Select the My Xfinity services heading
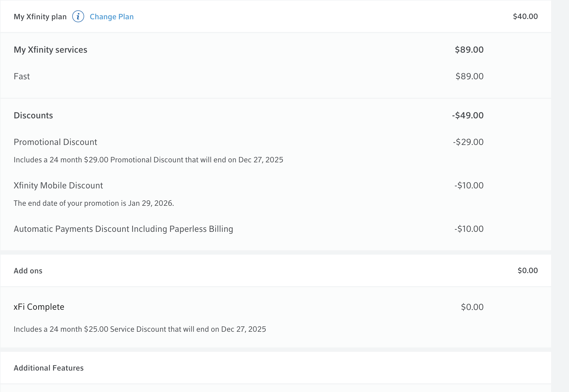 (x=50, y=50)
